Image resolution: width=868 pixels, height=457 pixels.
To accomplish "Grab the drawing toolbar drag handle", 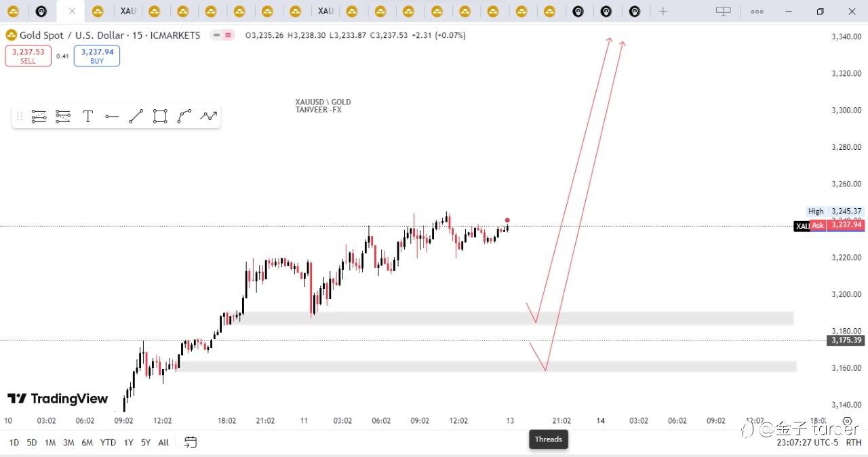I will (x=20, y=117).
